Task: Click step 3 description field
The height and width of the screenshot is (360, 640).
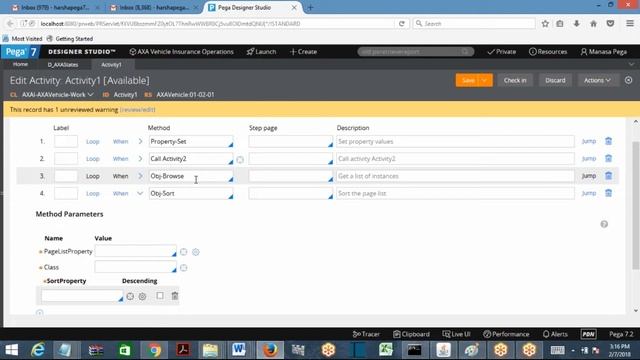Action: pos(455,176)
